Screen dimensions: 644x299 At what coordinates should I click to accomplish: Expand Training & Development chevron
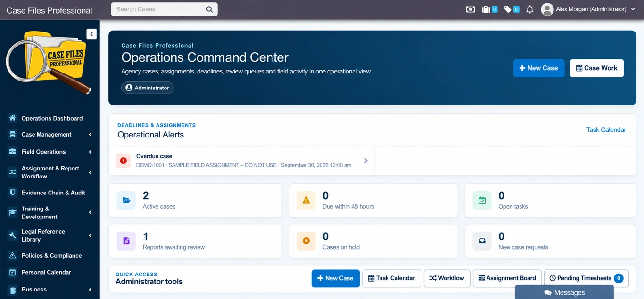click(x=90, y=213)
